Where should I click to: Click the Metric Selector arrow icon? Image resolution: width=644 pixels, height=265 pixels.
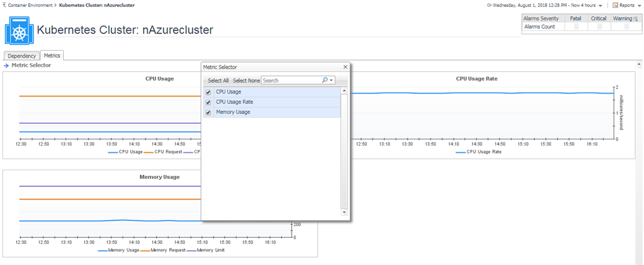(x=6, y=66)
